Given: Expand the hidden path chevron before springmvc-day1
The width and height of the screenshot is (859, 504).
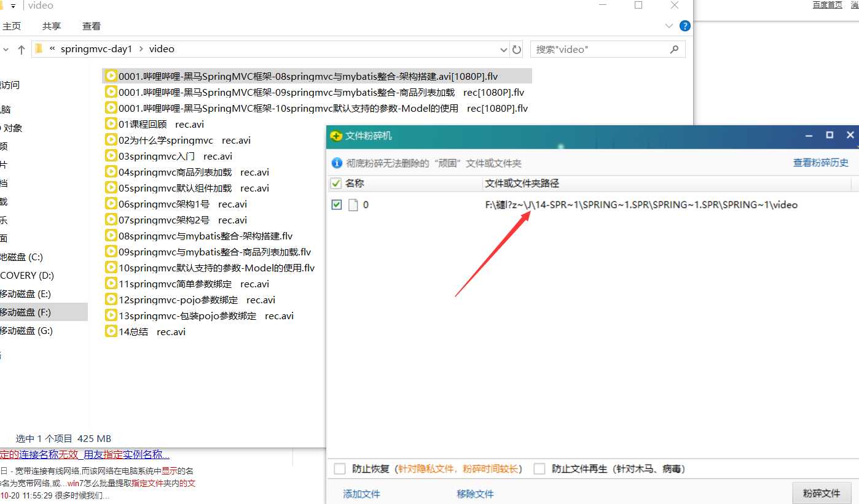Looking at the screenshot, I should click(x=52, y=49).
